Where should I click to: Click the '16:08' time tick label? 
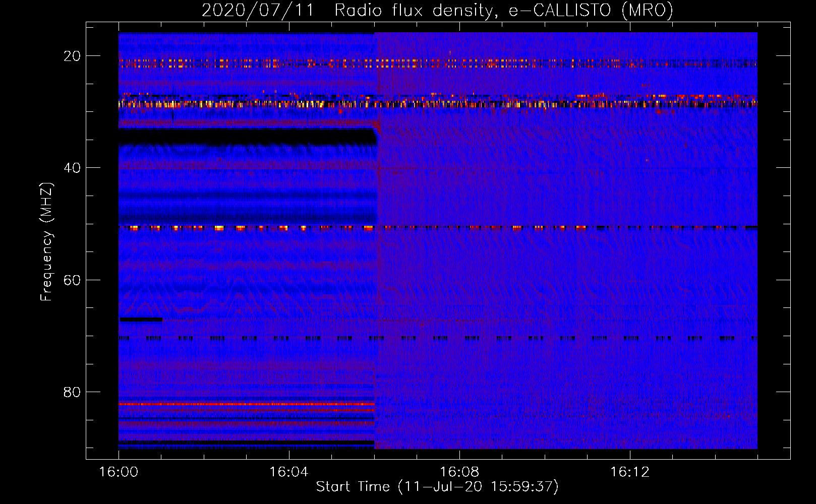point(459,472)
